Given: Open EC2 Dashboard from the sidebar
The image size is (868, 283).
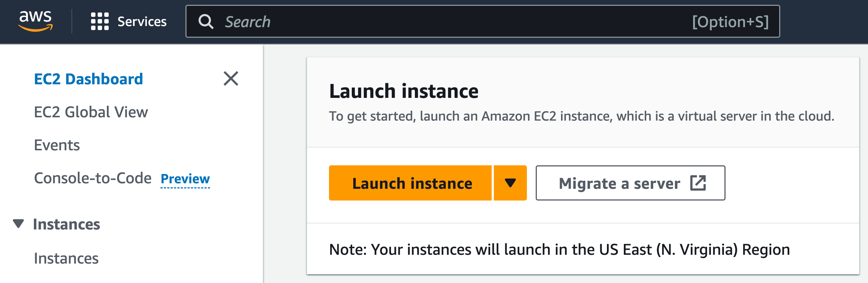Looking at the screenshot, I should (x=88, y=78).
